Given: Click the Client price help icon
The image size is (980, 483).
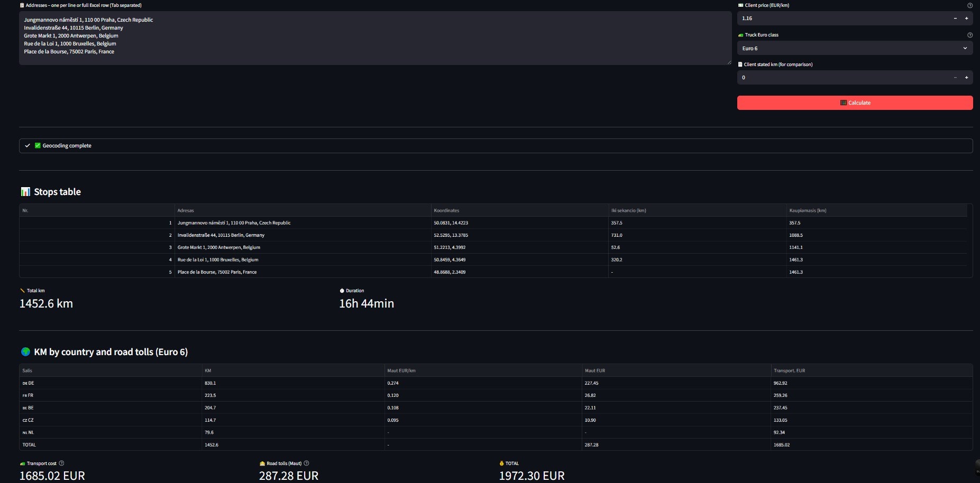Looking at the screenshot, I should [x=969, y=5].
